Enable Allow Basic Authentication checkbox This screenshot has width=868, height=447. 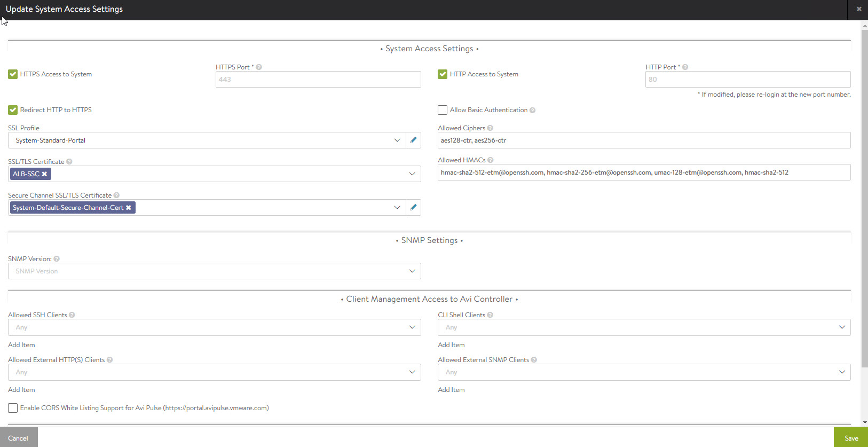coord(443,110)
